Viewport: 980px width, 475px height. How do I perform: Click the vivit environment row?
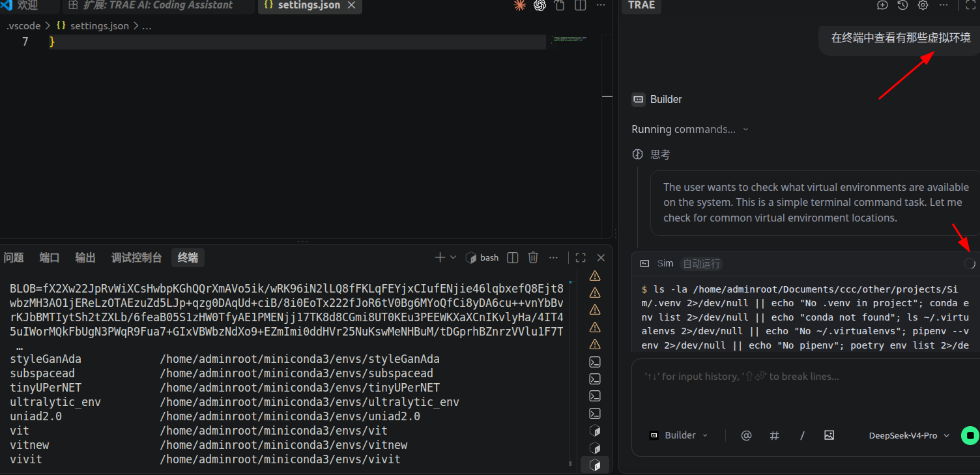tap(205, 460)
